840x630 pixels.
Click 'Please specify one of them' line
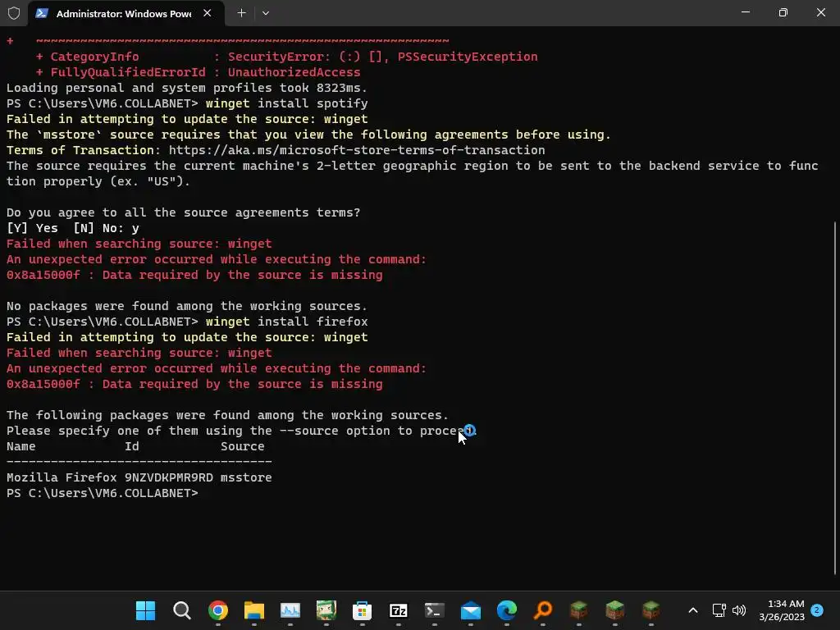pos(241,431)
